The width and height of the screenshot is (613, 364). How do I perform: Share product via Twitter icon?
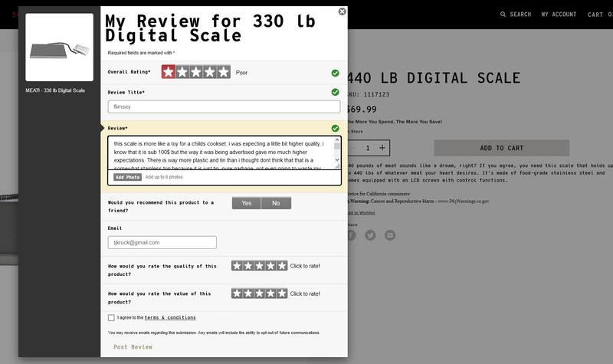[370, 235]
